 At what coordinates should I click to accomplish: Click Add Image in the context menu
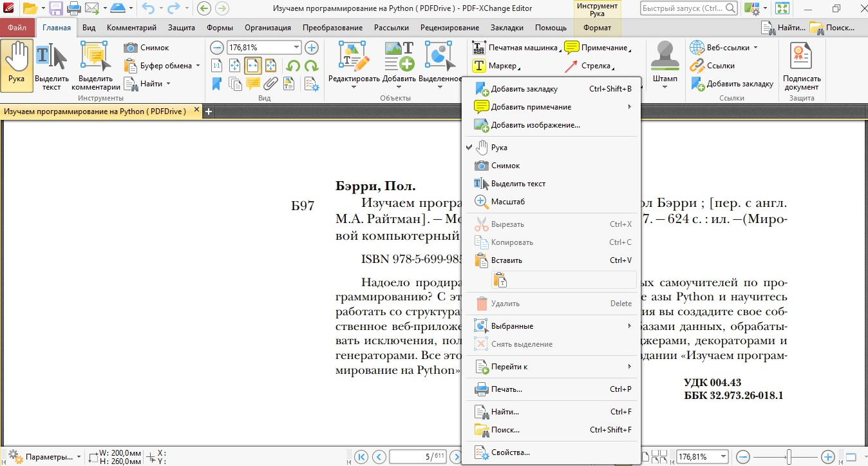(535, 125)
